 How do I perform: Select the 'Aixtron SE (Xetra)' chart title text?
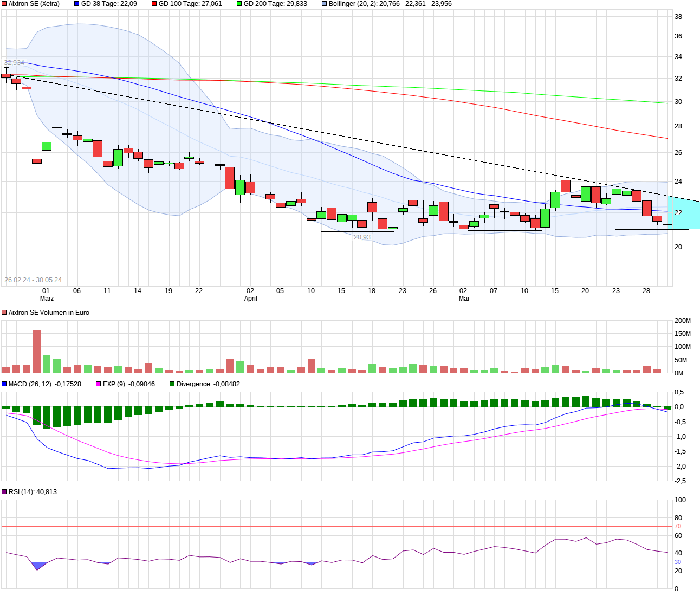pyautogui.click(x=34, y=4)
